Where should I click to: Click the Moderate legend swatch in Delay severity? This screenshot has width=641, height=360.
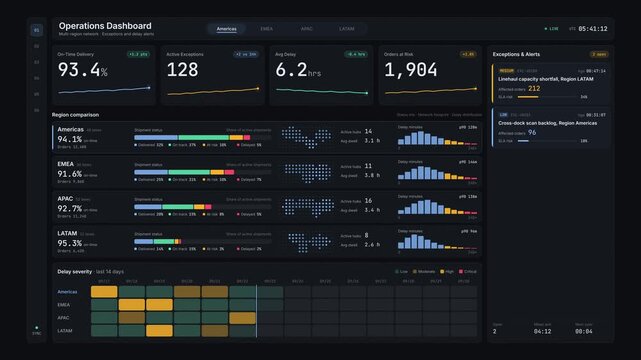[415, 271]
